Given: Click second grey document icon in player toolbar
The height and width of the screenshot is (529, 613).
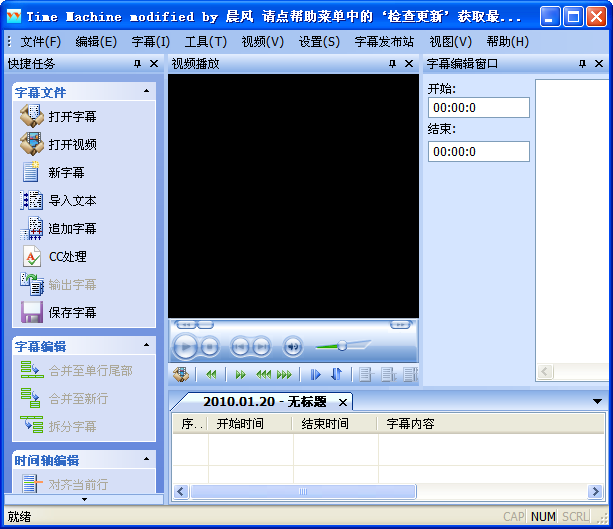Looking at the screenshot, I should 388,375.
